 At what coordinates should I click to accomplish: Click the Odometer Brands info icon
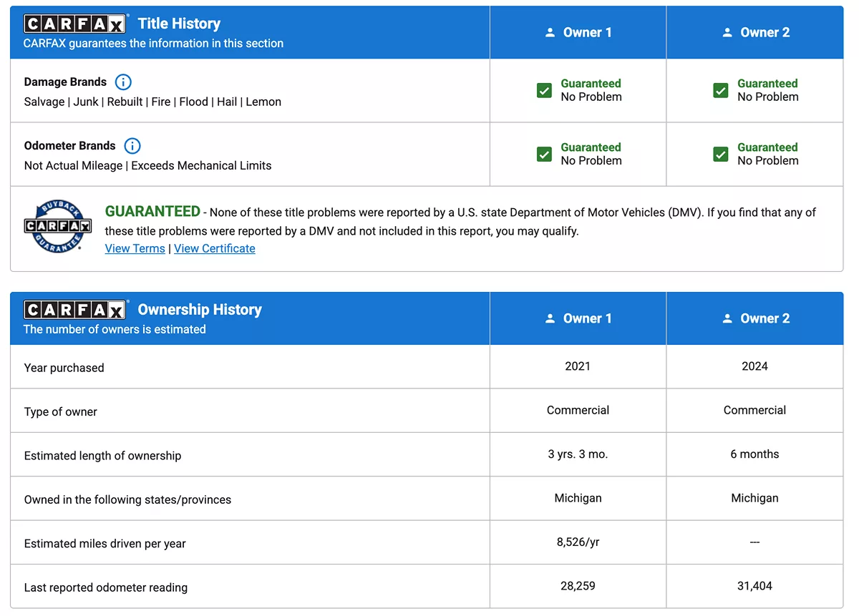(x=132, y=146)
